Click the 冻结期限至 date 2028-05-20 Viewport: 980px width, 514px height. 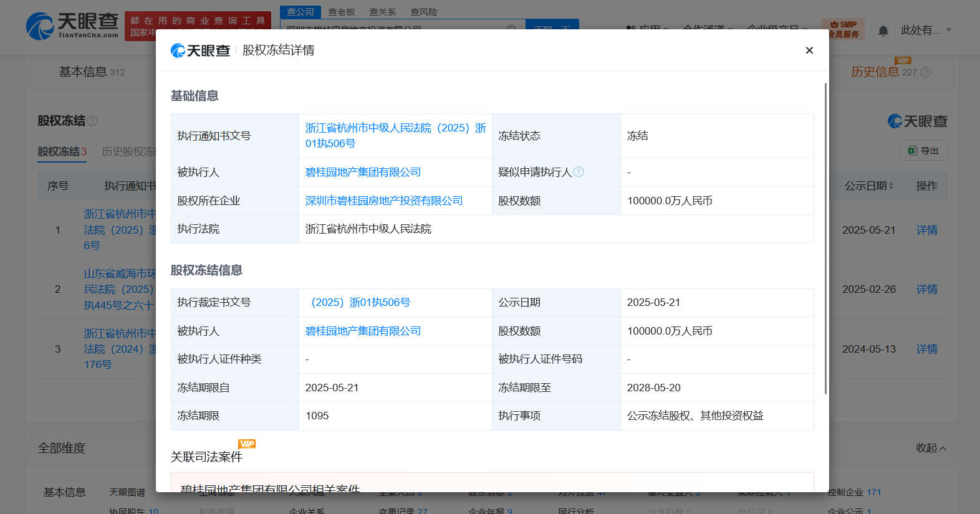[654, 388]
